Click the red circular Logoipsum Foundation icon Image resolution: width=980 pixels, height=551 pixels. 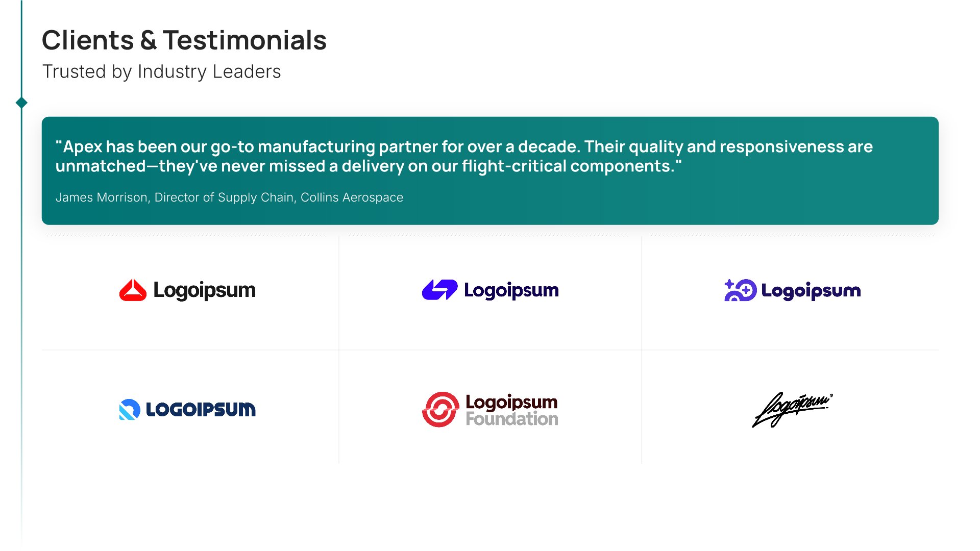tap(440, 409)
